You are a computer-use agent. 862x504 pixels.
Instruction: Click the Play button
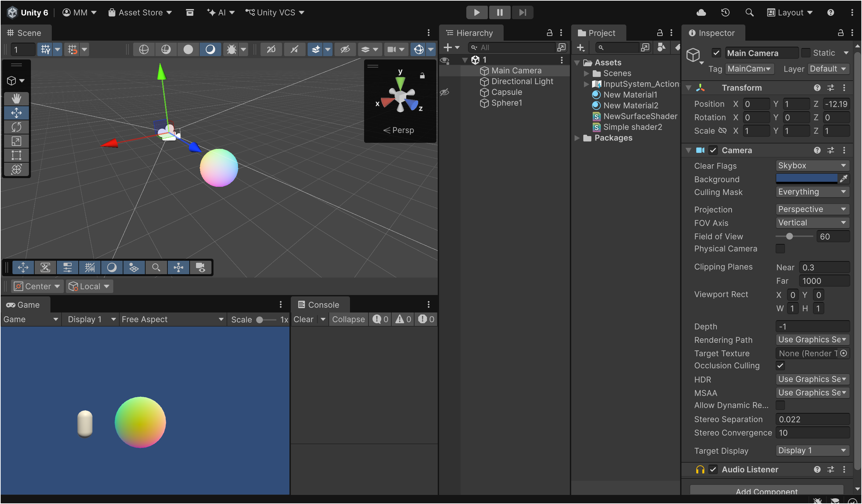click(477, 13)
